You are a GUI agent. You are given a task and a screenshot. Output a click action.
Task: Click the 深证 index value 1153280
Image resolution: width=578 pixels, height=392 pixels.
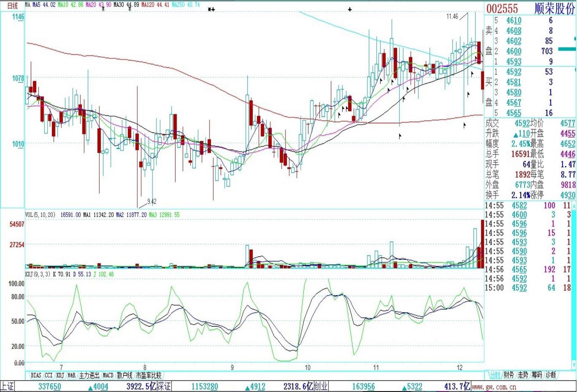coord(204,387)
